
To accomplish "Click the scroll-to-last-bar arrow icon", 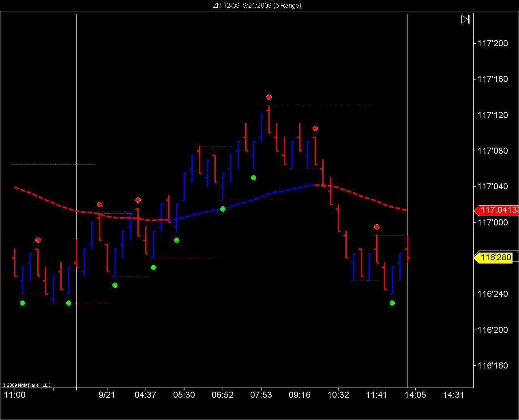I will pyautogui.click(x=465, y=19).
